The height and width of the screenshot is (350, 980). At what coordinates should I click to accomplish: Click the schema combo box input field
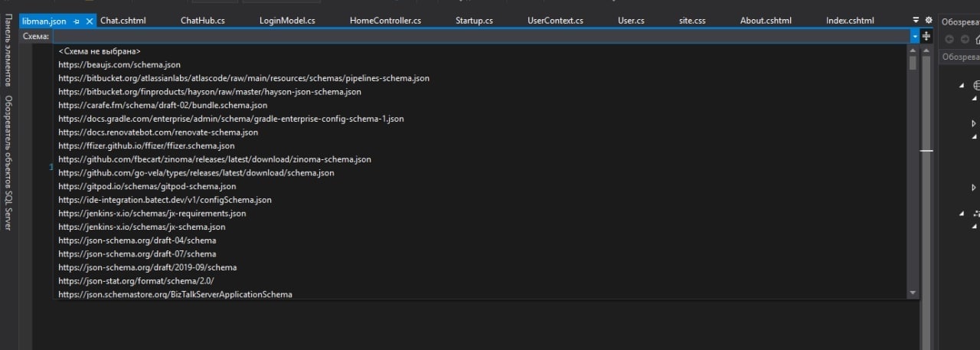[482, 36]
